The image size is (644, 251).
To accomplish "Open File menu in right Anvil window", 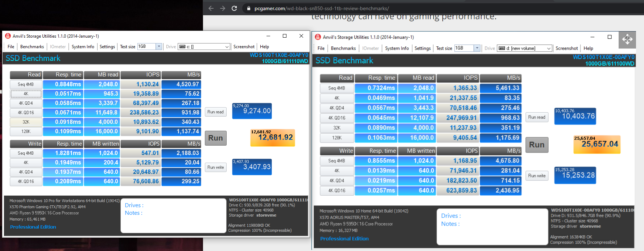I will coord(321,48).
